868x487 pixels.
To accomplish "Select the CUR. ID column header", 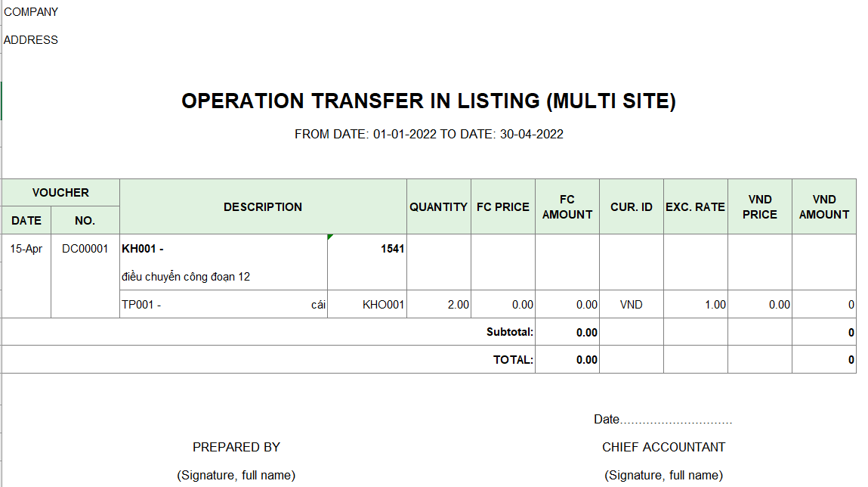I will click(x=631, y=206).
